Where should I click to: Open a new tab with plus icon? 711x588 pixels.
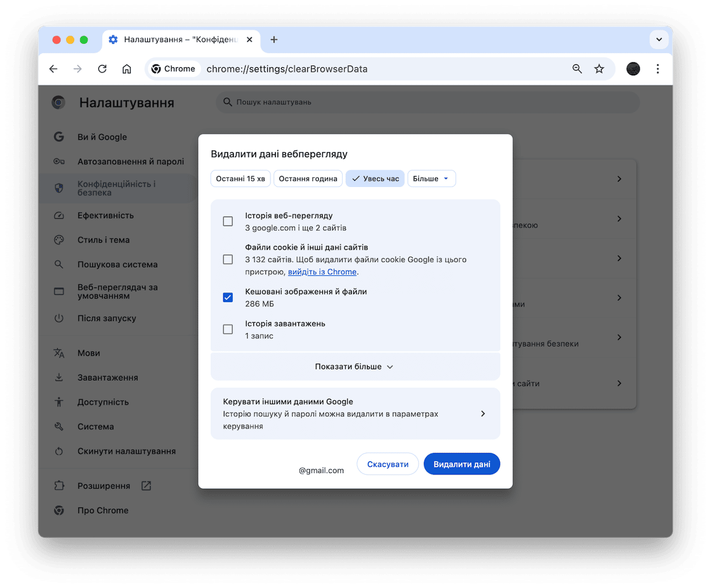pos(274,40)
